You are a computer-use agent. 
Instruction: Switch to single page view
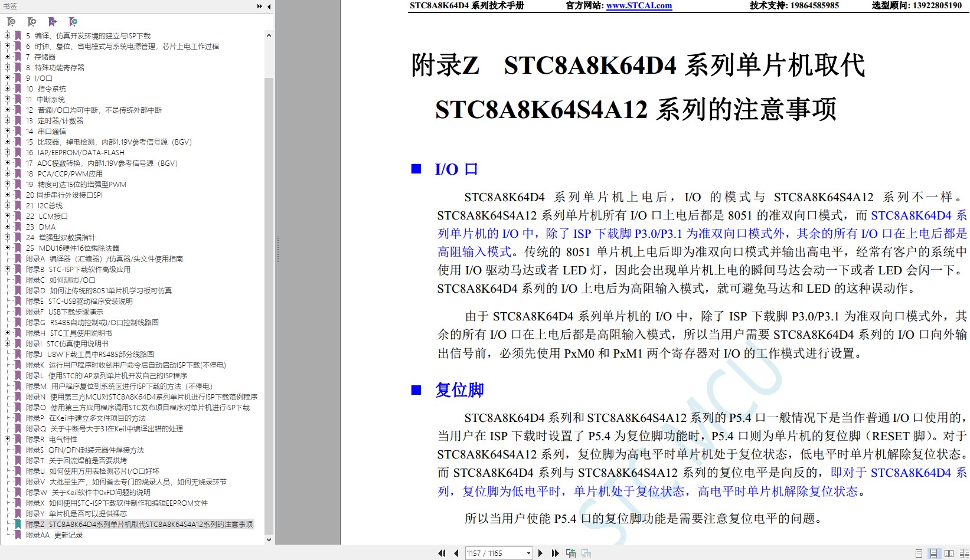(x=919, y=553)
